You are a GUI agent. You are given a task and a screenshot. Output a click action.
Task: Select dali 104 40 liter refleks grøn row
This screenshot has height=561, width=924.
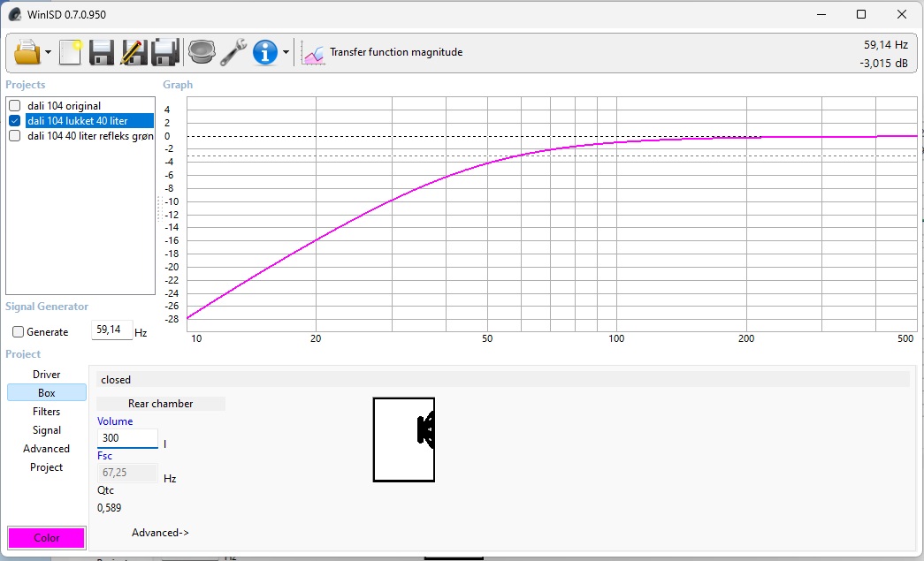coord(90,136)
